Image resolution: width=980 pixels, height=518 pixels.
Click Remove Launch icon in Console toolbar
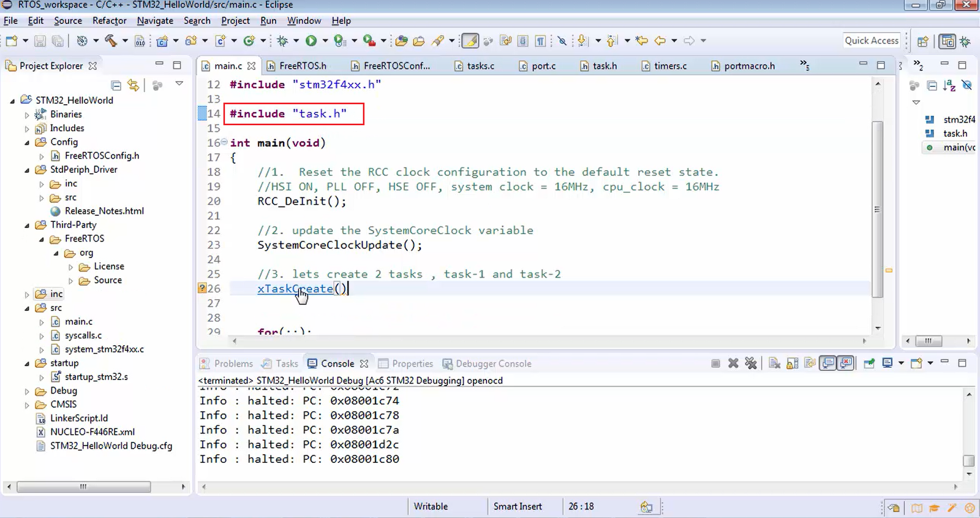coord(733,364)
